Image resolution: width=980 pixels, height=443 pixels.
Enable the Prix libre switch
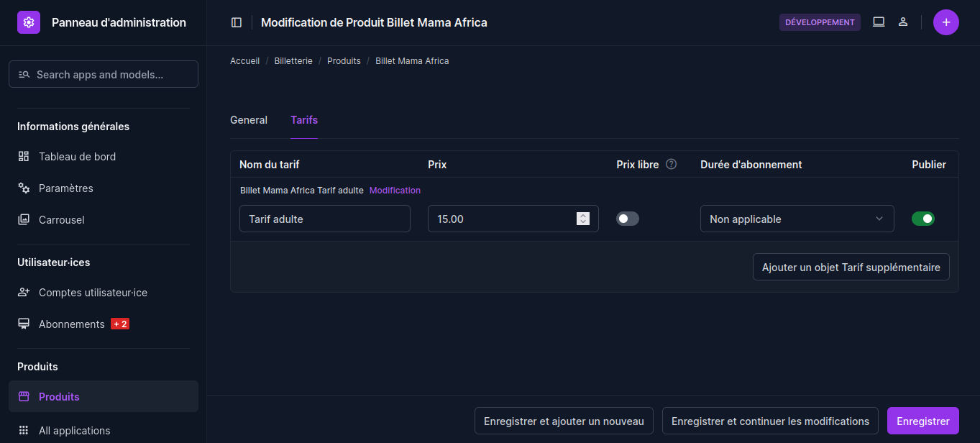coord(628,219)
